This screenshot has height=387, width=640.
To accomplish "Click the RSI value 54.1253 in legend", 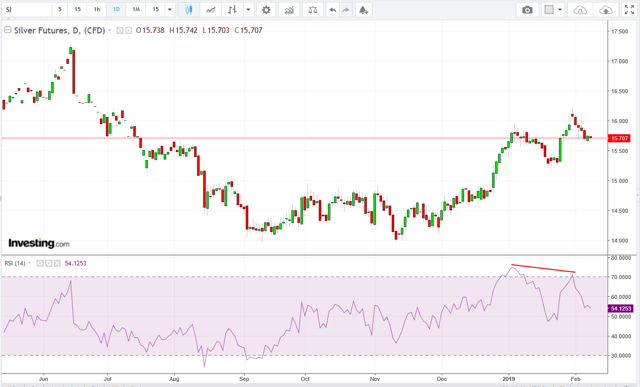I will pyautogui.click(x=76, y=263).
